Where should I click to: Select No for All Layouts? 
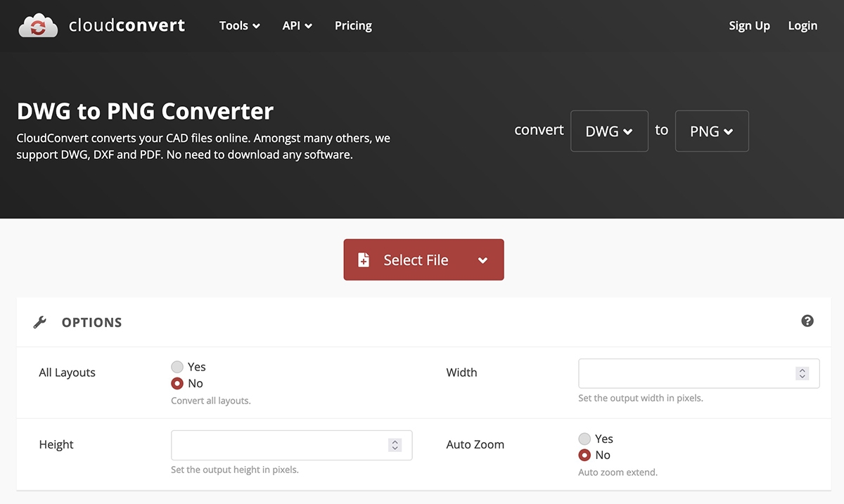pos(177,384)
